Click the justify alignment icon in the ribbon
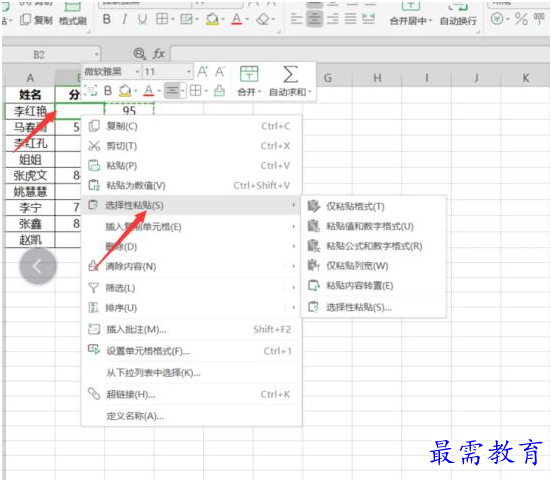This screenshot has height=484, width=551. [x=350, y=19]
